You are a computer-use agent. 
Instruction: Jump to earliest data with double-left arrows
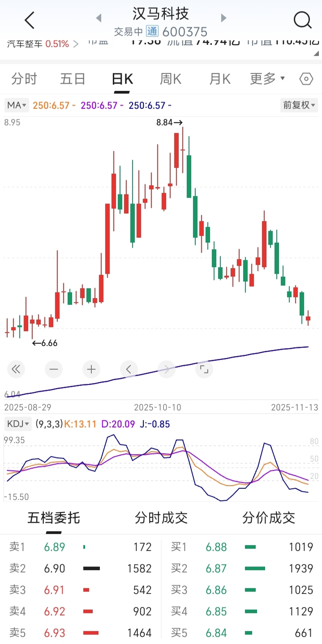[x=16, y=369]
